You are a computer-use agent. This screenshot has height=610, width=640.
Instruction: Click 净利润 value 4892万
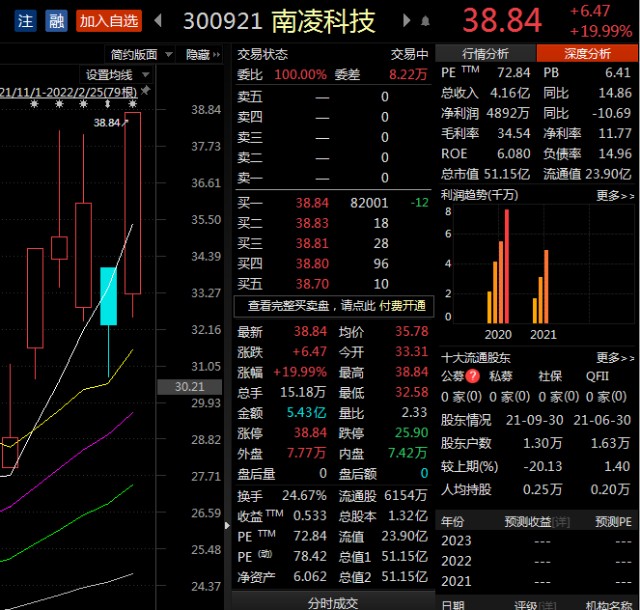[x=508, y=113]
